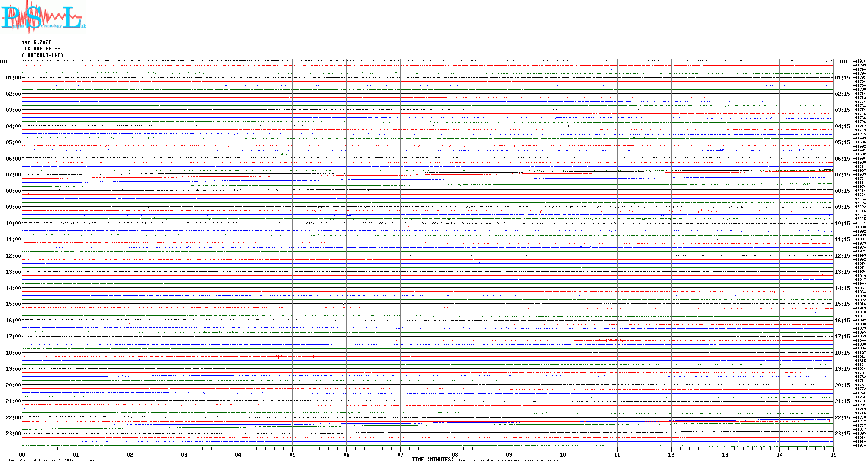Click the right UTC axis label

click(x=844, y=62)
